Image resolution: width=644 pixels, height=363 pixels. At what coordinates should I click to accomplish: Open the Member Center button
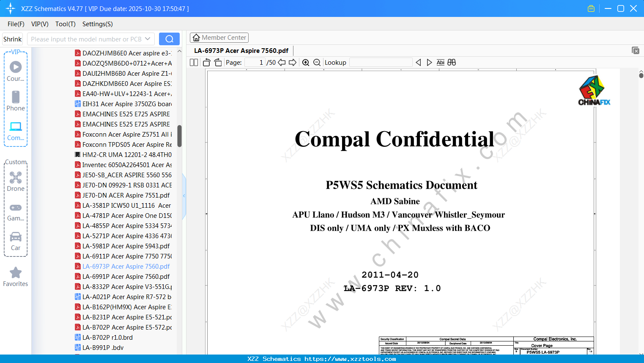tap(219, 38)
